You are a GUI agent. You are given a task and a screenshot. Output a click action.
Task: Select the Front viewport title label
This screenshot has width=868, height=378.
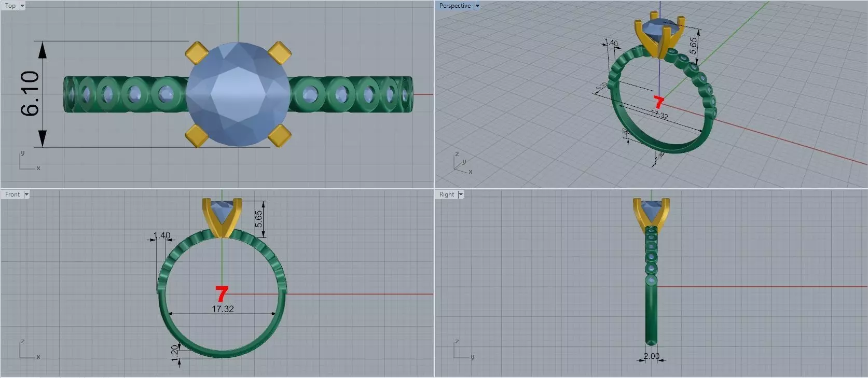(12, 194)
